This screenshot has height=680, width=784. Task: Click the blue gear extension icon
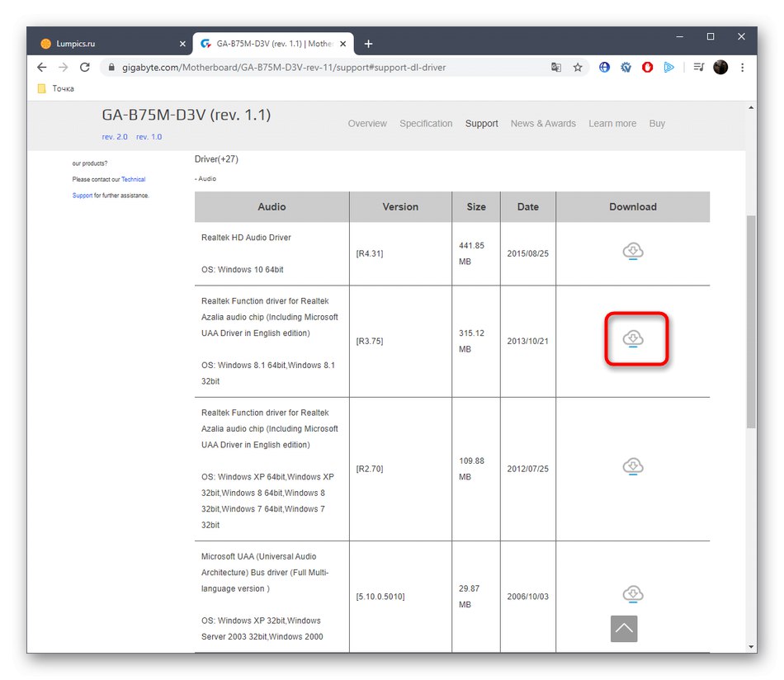point(626,67)
